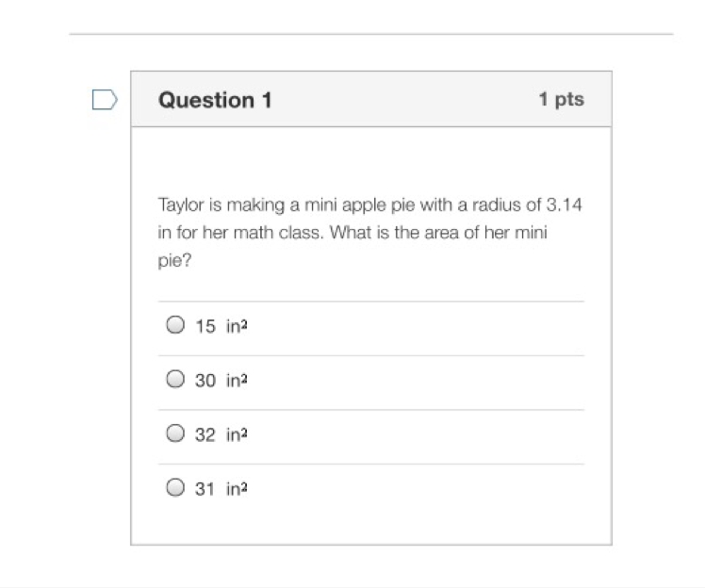Click the 'pie?' text ending the question
This screenshot has width=705, height=588.
click(x=175, y=261)
